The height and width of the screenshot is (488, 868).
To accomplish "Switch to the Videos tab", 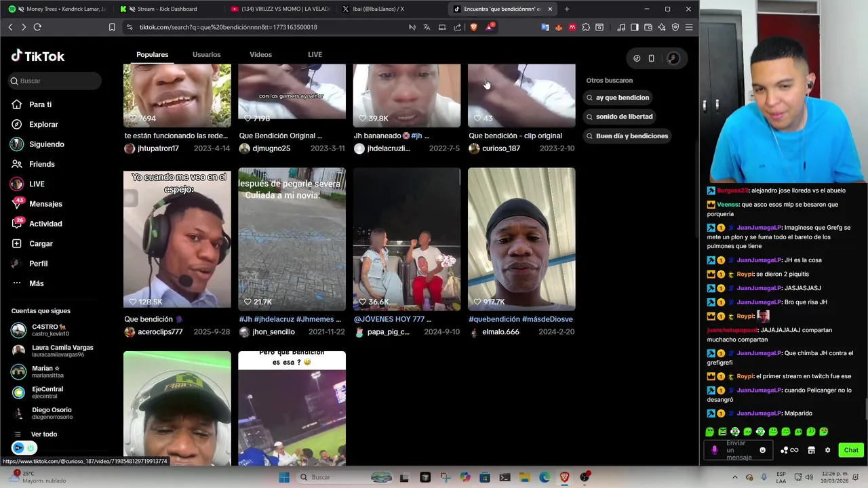I will [x=260, y=54].
